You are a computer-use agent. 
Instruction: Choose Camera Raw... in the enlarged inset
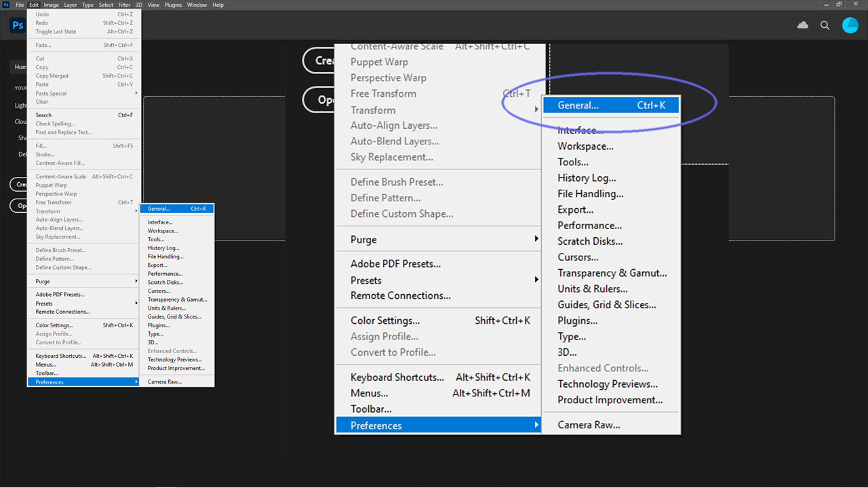click(611, 425)
